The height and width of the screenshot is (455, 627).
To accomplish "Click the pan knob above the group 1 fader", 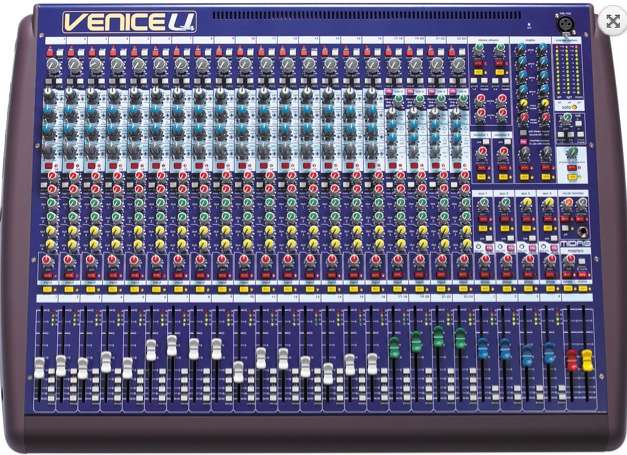I will point(484,260).
